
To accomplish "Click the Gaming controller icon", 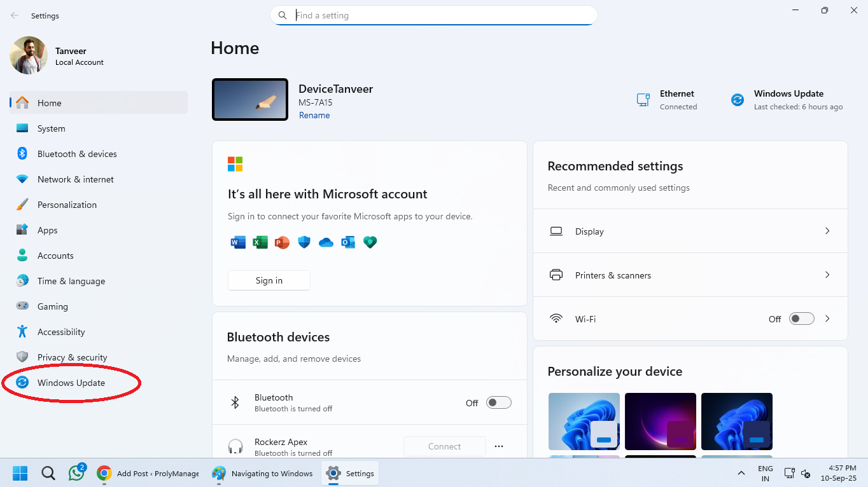I will [22, 306].
